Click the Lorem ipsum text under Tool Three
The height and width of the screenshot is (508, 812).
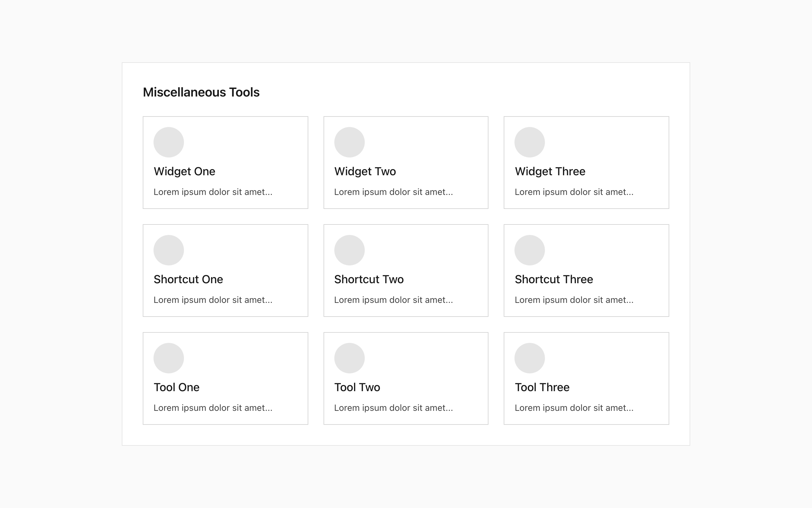574,408
